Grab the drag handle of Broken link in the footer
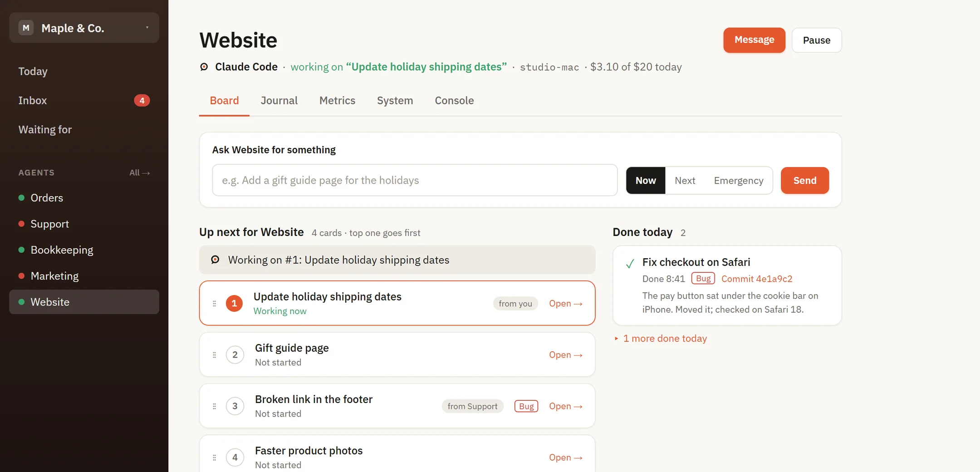Image resolution: width=980 pixels, height=472 pixels. [x=214, y=406]
